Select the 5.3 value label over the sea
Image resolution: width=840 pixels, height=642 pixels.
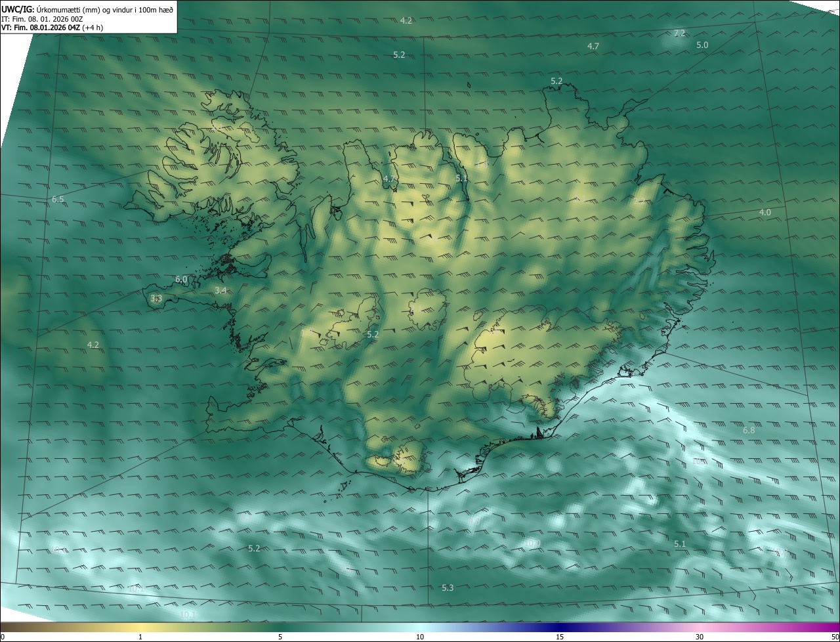click(x=448, y=588)
